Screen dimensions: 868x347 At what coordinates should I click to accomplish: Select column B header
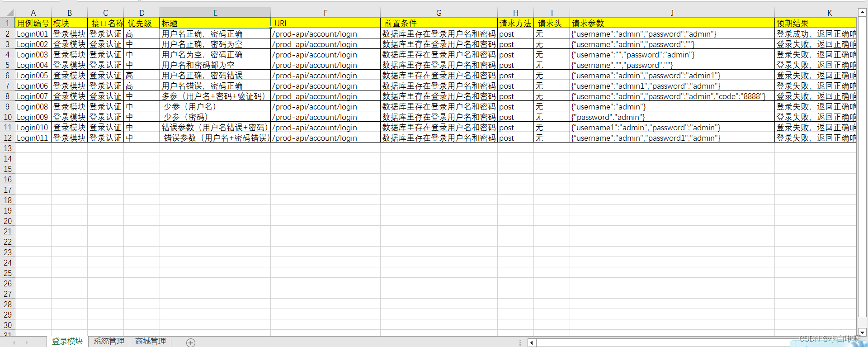click(x=69, y=13)
